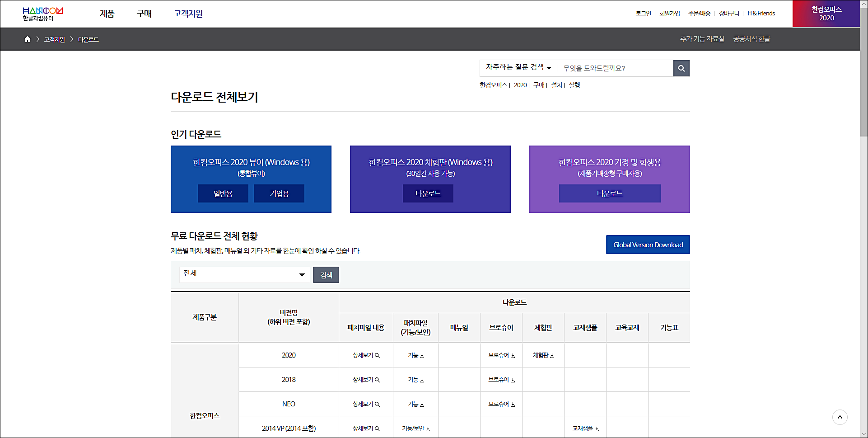Download the 기업용 viewer
868x438 pixels.
click(x=279, y=193)
